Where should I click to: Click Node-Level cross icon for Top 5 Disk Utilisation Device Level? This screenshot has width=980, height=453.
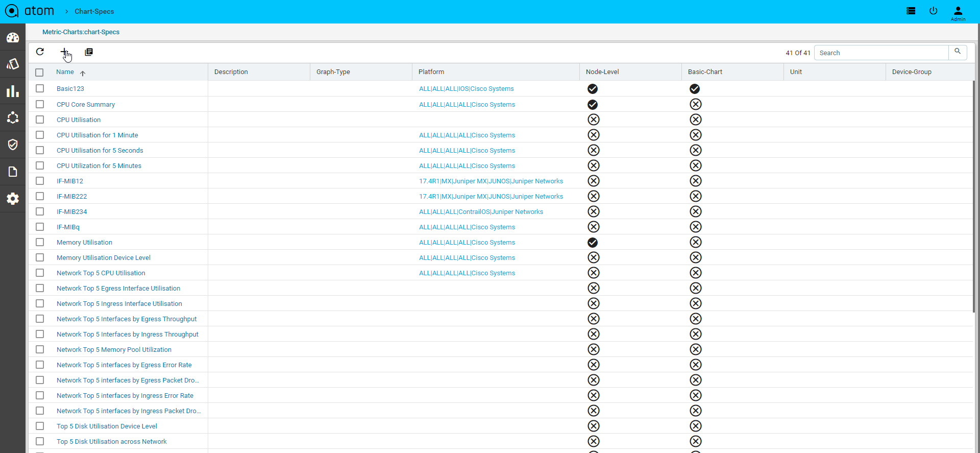coord(594,426)
